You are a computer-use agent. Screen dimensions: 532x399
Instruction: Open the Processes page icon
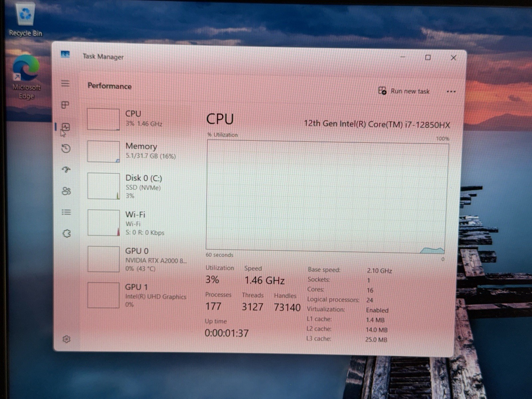(66, 105)
